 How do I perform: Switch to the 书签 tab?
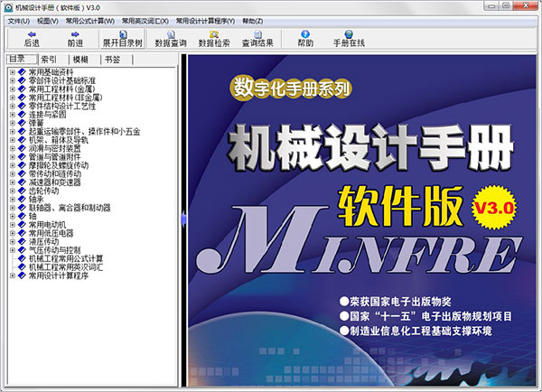point(112,59)
